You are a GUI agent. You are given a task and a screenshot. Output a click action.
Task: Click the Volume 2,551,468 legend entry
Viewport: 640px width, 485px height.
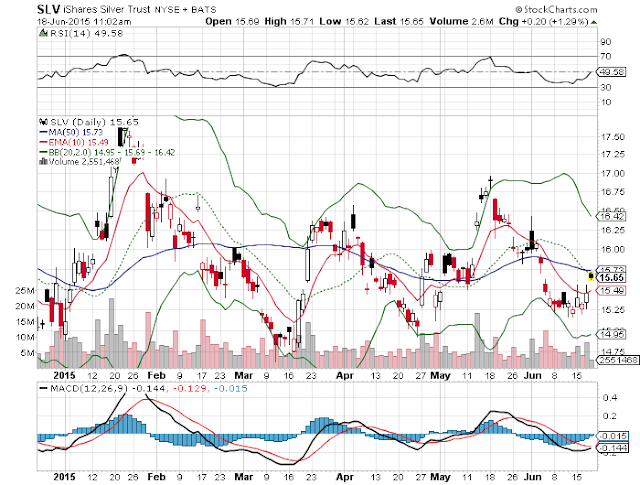[80, 162]
